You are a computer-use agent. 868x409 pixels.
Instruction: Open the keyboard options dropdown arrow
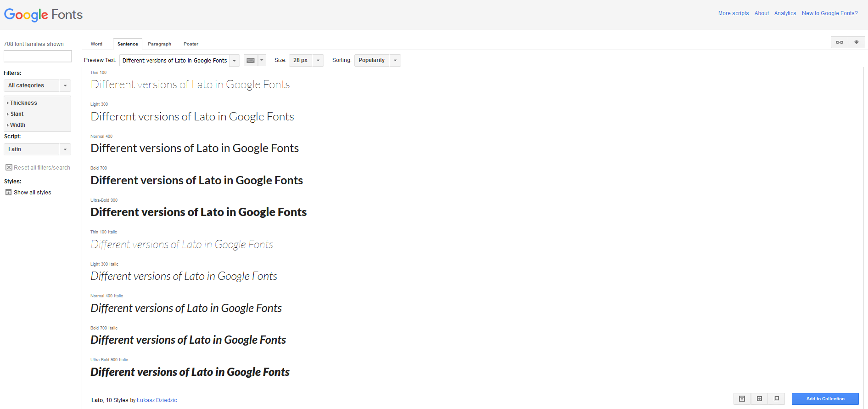[262, 60]
